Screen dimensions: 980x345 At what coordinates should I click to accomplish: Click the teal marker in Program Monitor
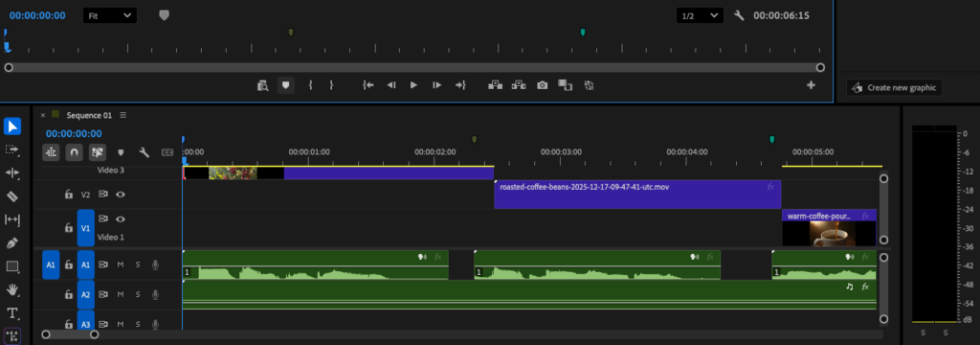tap(583, 32)
